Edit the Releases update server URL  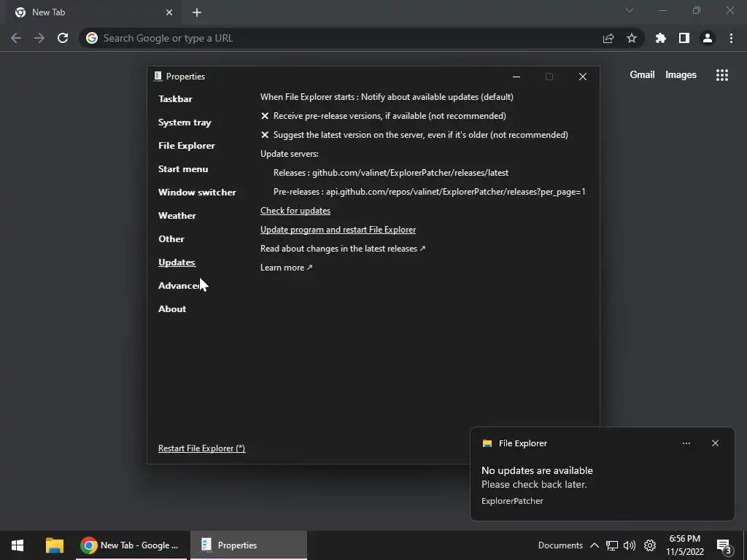pyautogui.click(x=391, y=173)
